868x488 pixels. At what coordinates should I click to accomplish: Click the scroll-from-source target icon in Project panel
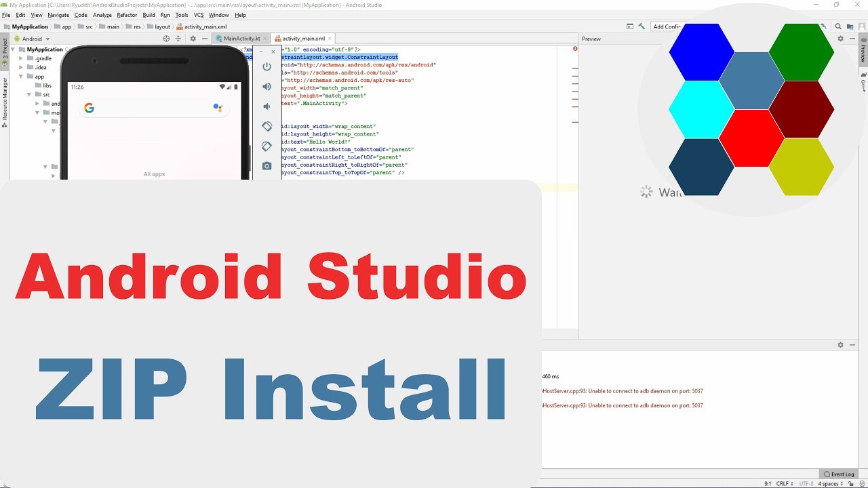coord(167,39)
